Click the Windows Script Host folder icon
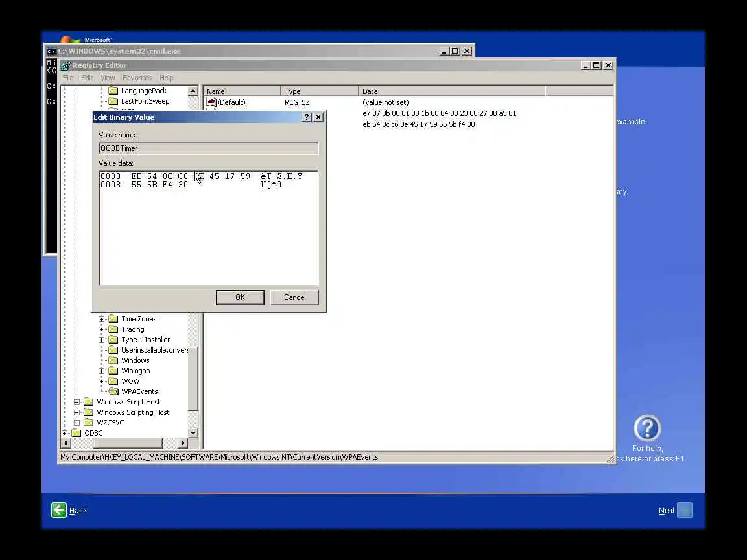Image resolution: width=747 pixels, height=560 pixels. pyautogui.click(x=89, y=402)
